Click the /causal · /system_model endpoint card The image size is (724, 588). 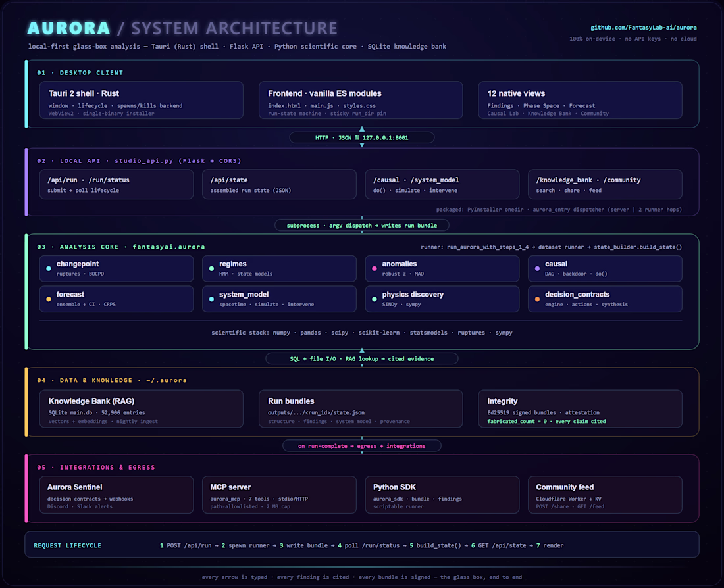click(442, 185)
